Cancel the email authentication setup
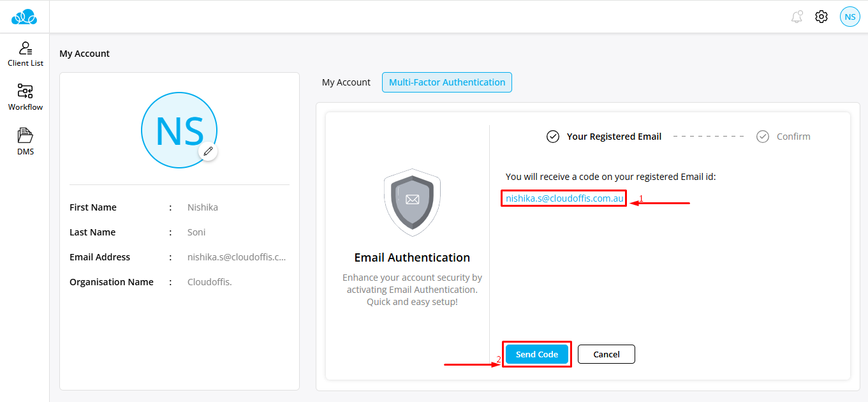The width and height of the screenshot is (868, 402). click(606, 354)
